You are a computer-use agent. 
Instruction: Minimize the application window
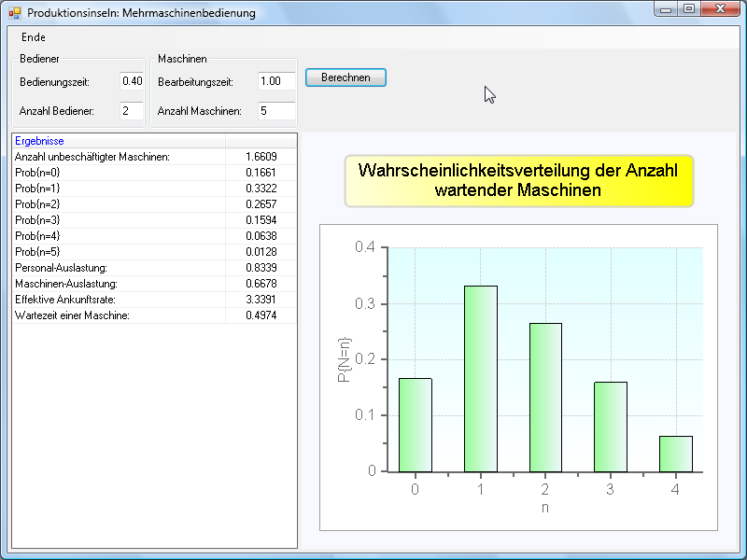click(667, 9)
